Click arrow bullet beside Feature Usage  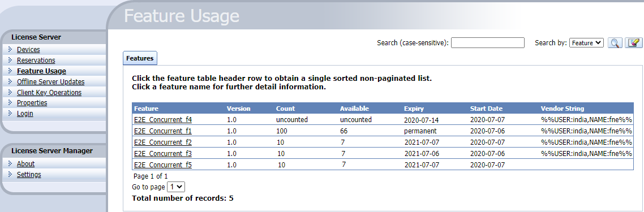[x=10, y=71]
